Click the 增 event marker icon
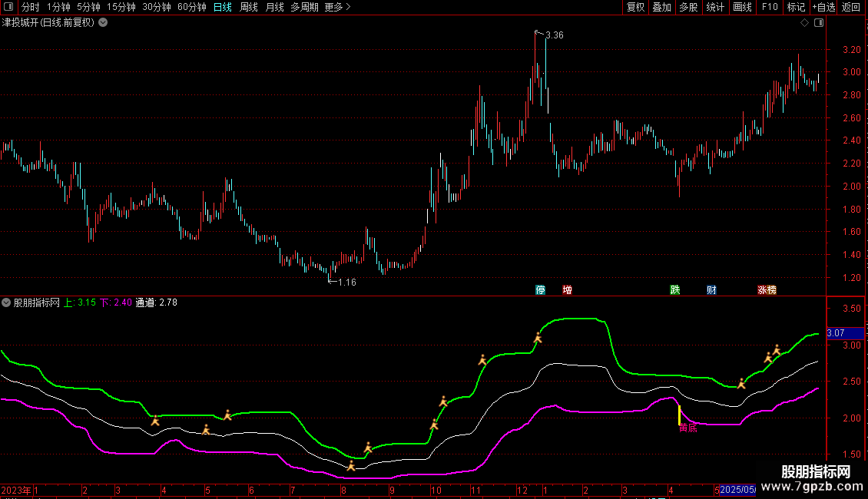The image size is (868, 499). (x=567, y=290)
